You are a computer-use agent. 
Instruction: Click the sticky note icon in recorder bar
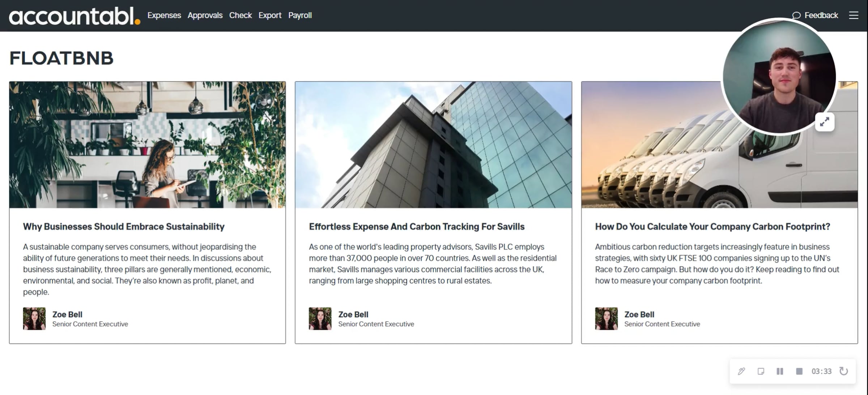[x=761, y=371]
